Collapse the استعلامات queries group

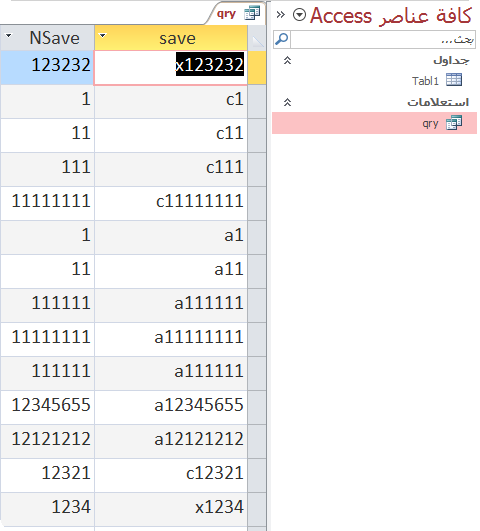pos(287,102)
